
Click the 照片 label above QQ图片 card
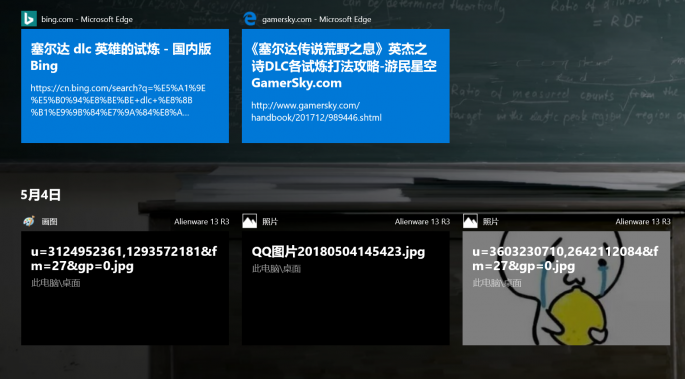tap(270, 222)
